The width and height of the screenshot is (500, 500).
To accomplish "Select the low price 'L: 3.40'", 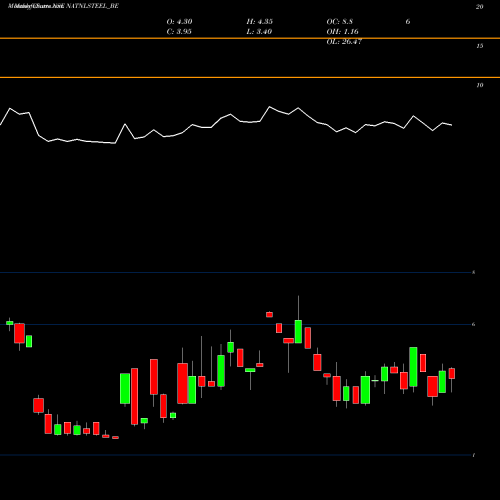I will 259,32.
